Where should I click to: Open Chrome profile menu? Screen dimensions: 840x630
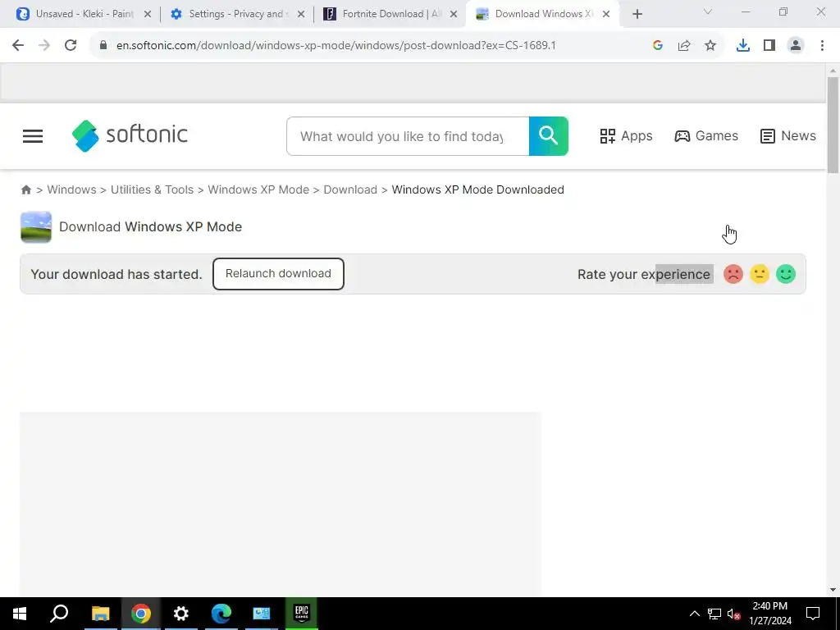796,46
